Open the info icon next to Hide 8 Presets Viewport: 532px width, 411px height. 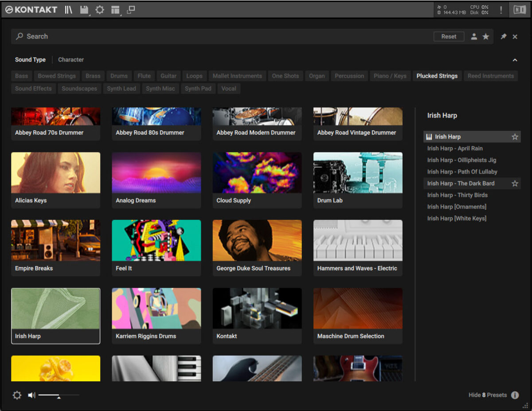coord(515,395)
